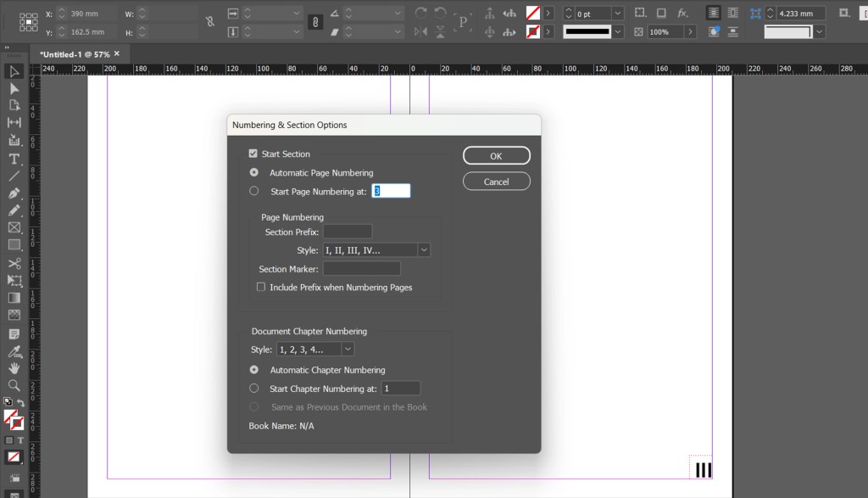Select the Scissors tool

coord(14,264)
